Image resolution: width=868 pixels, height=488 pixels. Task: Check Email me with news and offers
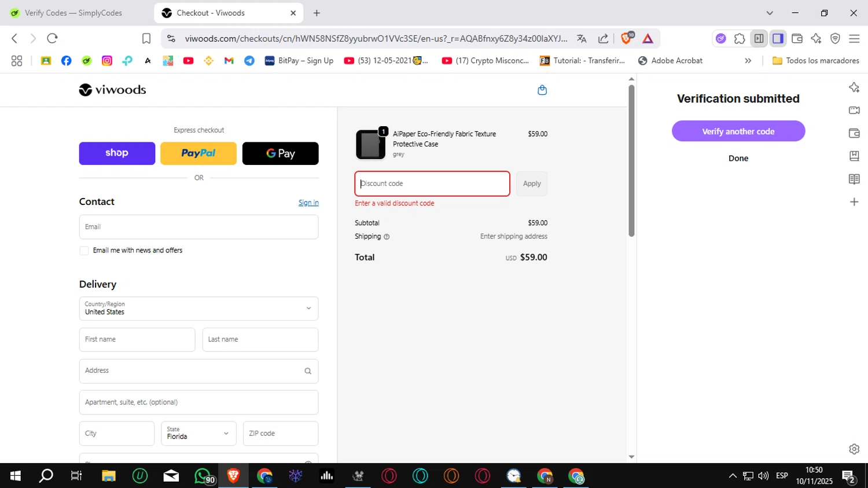point(84,251)
